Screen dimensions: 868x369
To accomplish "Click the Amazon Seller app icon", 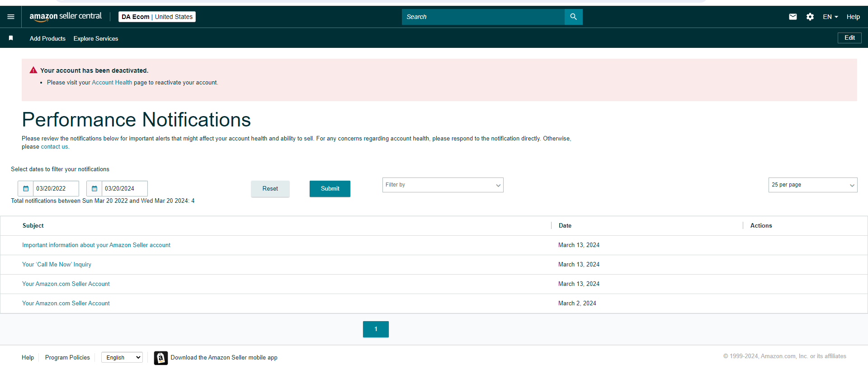I will pos(160,358).
